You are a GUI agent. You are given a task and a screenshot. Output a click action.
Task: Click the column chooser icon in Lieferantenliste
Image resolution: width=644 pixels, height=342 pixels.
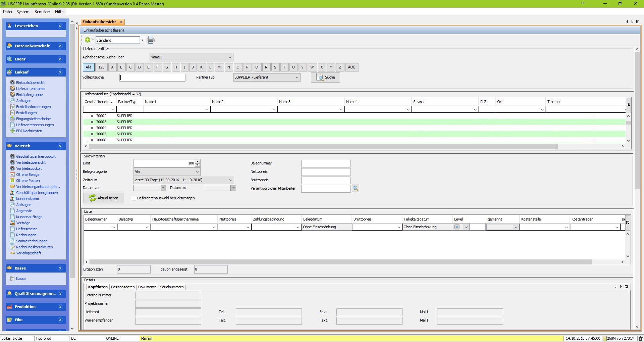[628, 105]
